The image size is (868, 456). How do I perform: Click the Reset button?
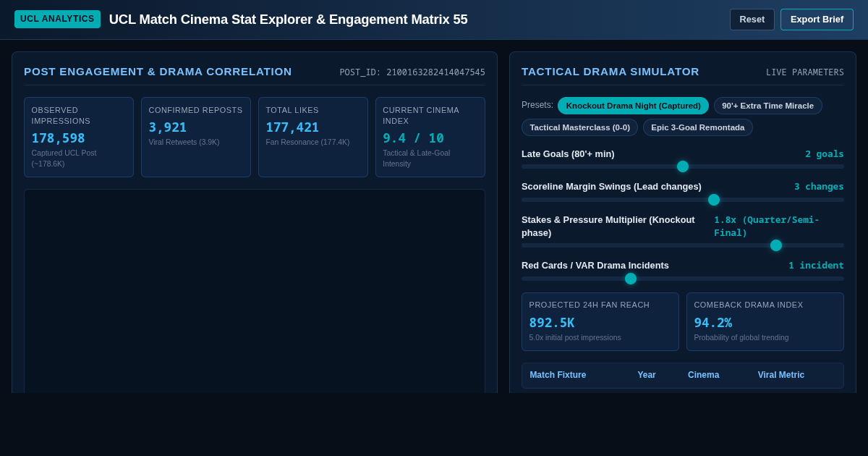tap(752, 20)
